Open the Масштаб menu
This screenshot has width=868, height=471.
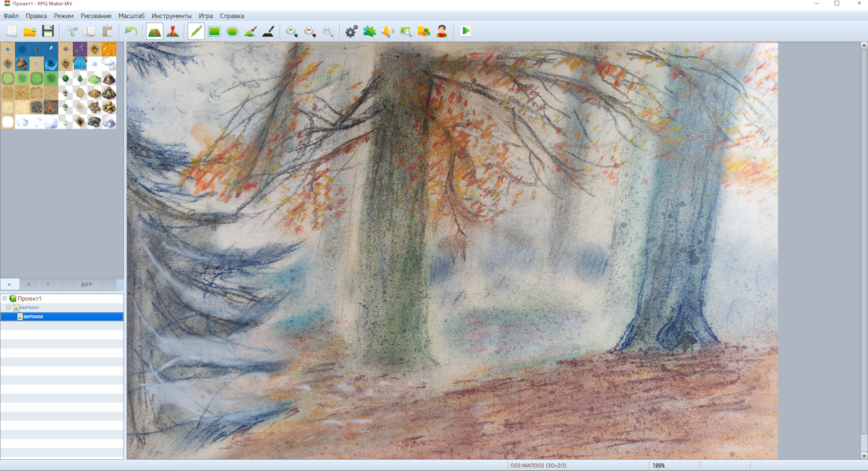131,16
